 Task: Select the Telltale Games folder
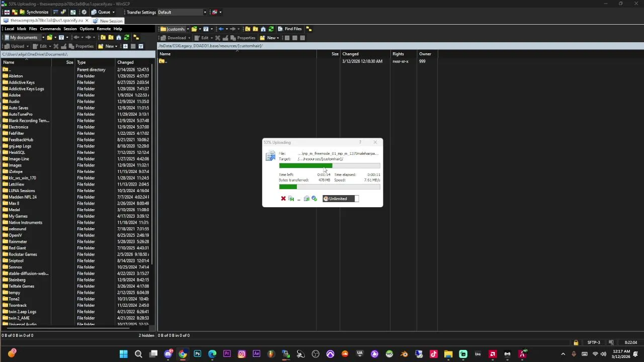21,286
